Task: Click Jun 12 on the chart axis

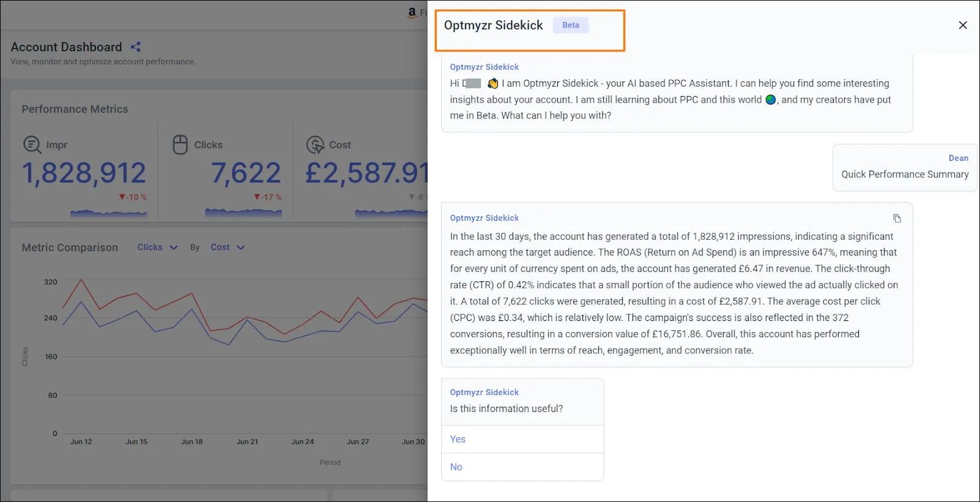Action: (x=81, y=441)
